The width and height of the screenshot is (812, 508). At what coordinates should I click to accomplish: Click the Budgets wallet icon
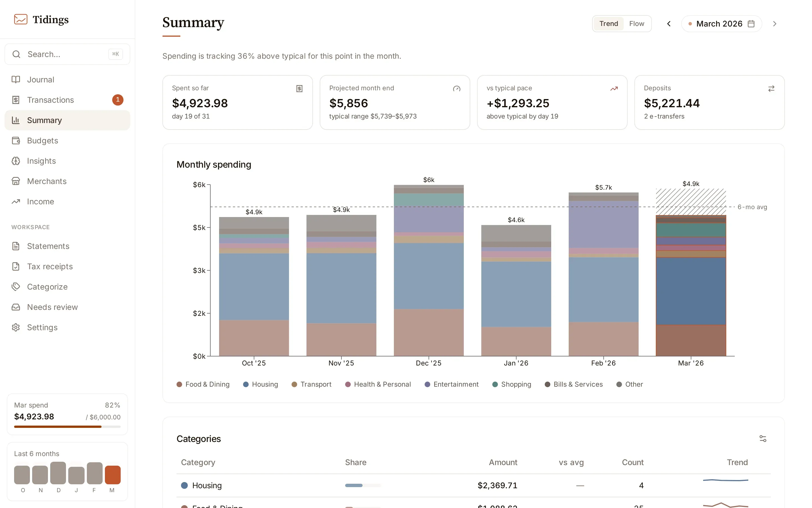tap(16, 141)
